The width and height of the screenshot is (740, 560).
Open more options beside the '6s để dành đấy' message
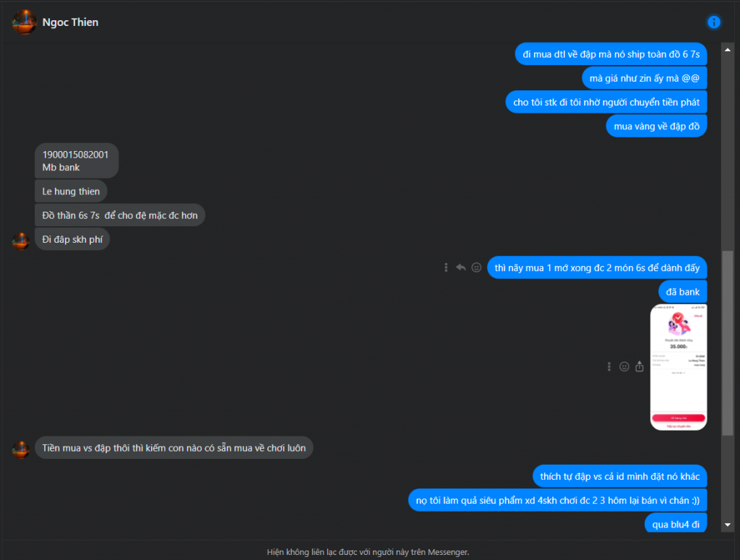pyautogui.click(x=446, y=267)
